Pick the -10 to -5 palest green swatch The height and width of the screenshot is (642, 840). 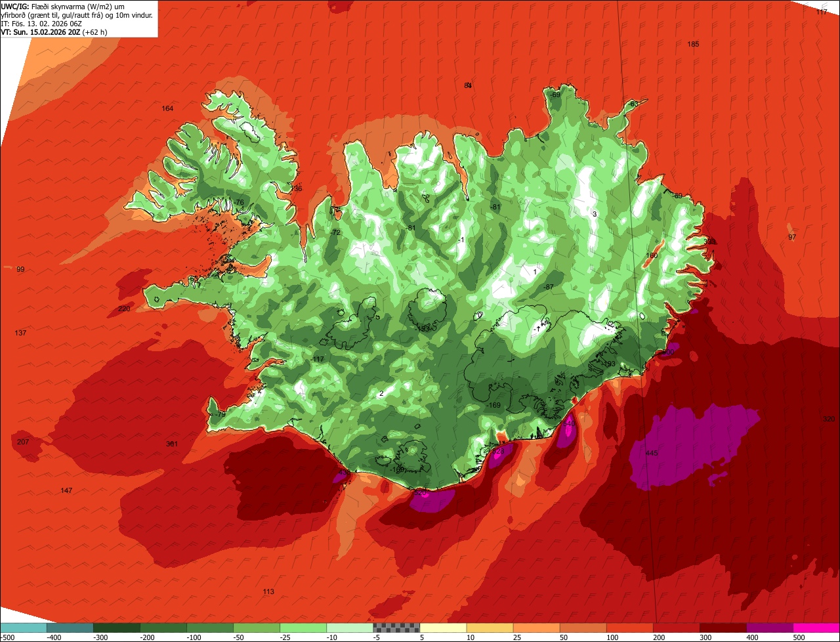click(x=349, y=628)
